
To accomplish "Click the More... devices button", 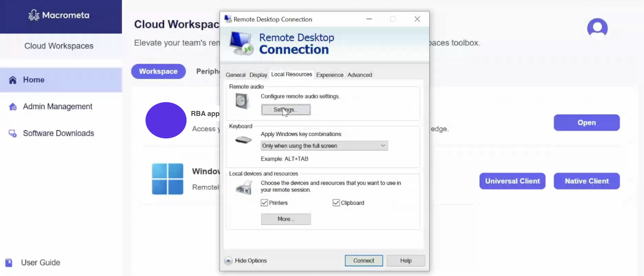I will pyautogui.click(x=286, y=219).
